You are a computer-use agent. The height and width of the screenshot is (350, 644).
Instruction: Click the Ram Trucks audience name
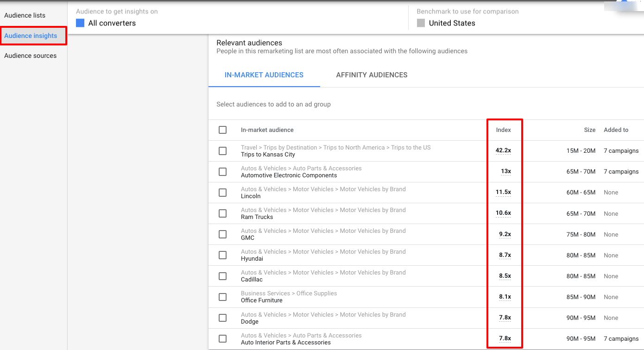(x=257, y=217)
